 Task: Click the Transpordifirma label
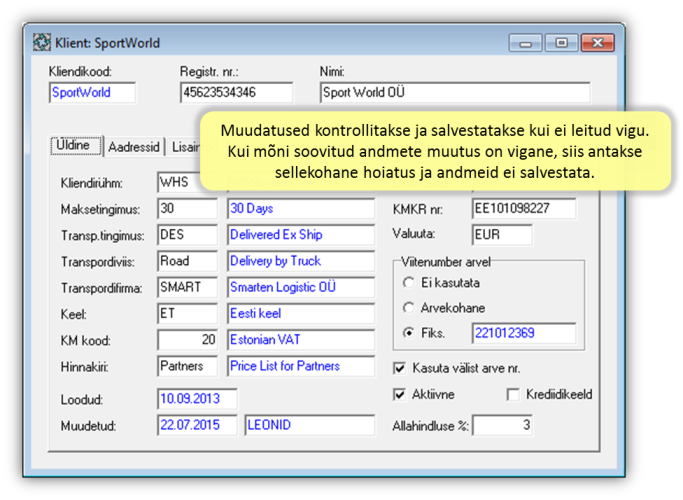(x=101, y=288)
